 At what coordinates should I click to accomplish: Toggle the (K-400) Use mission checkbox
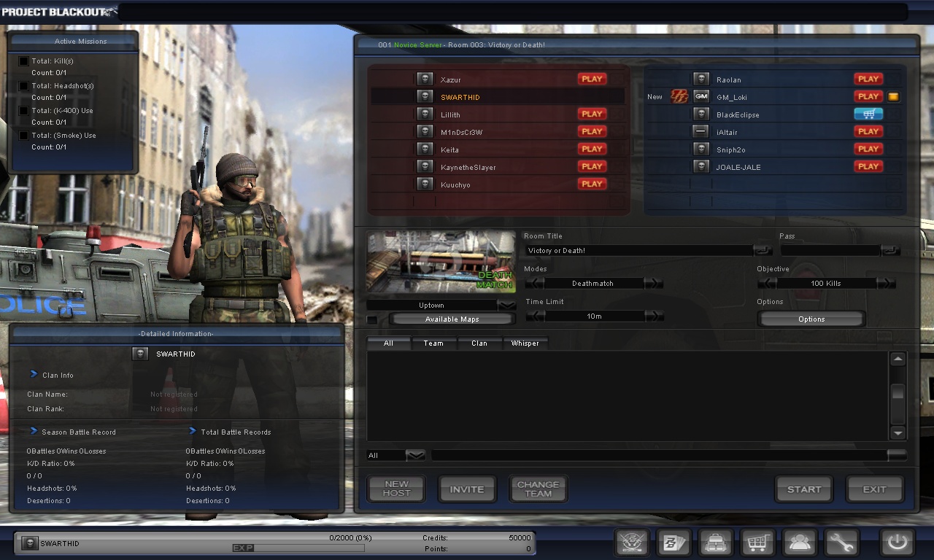pyautogui.click(x=24, y=111)
